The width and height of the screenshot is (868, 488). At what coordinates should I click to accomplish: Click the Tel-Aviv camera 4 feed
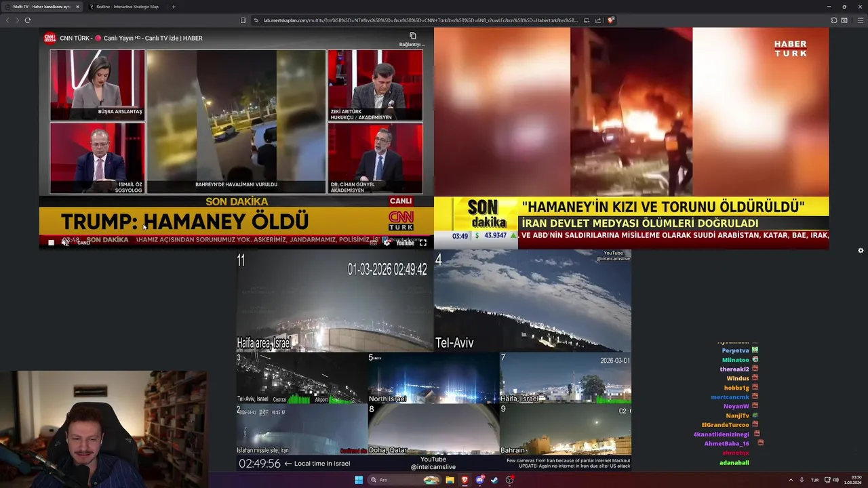532,301
